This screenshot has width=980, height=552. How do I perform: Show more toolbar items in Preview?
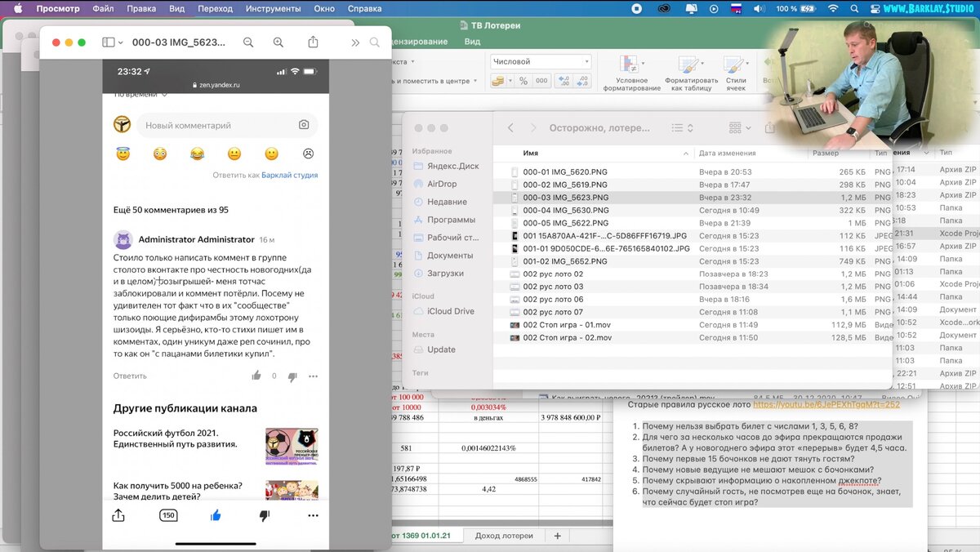[355, 42]
